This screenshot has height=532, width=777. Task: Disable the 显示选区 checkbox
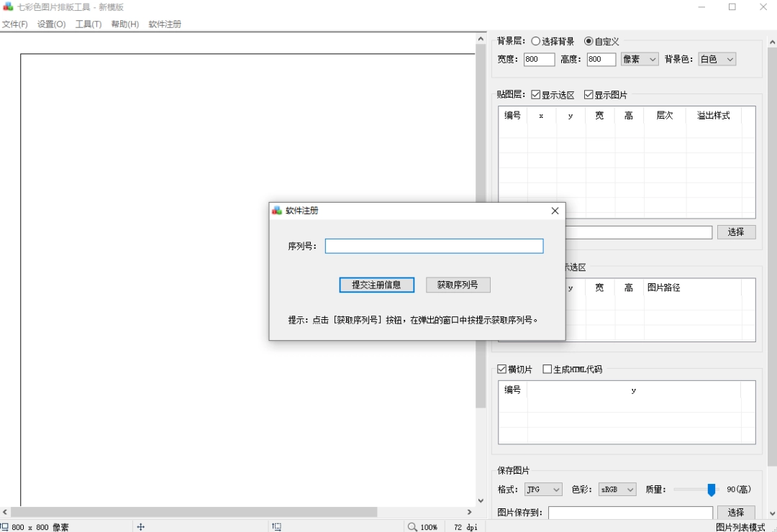pos(536,94)
